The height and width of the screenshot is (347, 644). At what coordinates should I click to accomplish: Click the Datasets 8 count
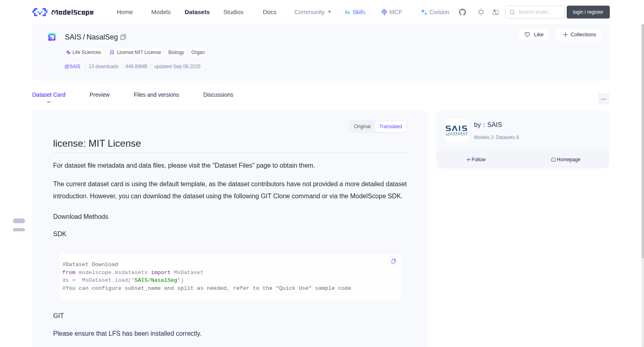tap(507, 137)
